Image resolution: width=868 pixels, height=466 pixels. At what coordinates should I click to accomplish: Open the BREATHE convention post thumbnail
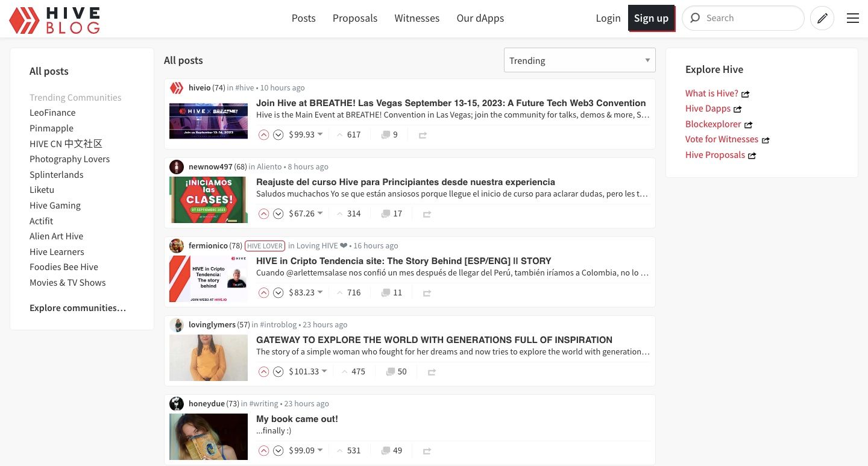click(209, 121)
